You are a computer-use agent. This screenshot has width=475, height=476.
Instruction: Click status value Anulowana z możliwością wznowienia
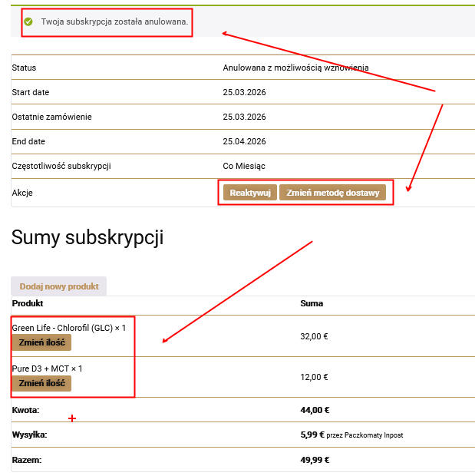click(295, 68)
